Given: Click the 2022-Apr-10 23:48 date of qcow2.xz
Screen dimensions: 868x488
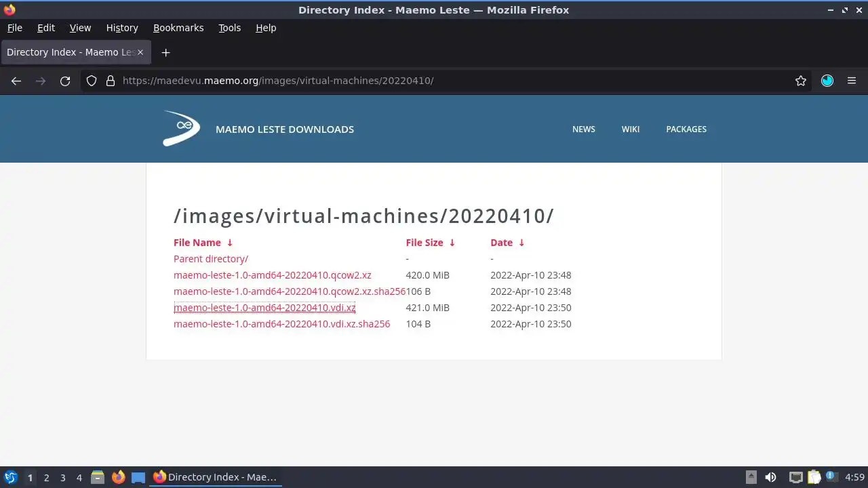Looking at the screenshot, I should [531, 275].
